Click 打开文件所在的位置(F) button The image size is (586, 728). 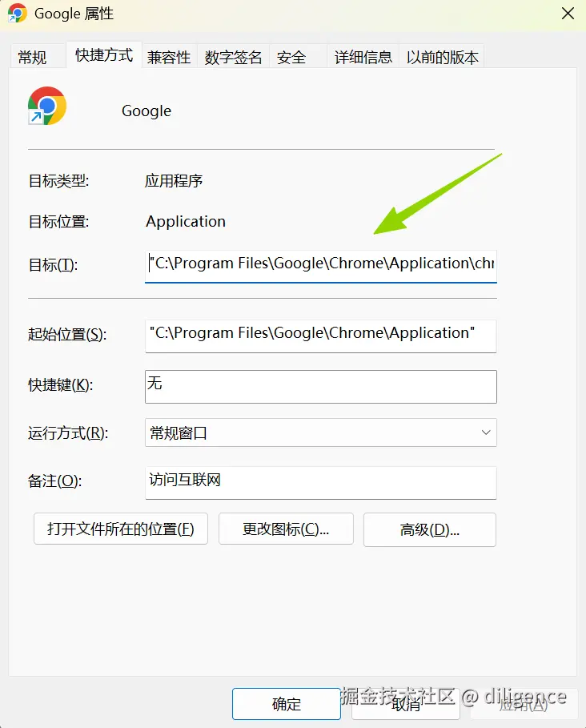pos(121,529)
